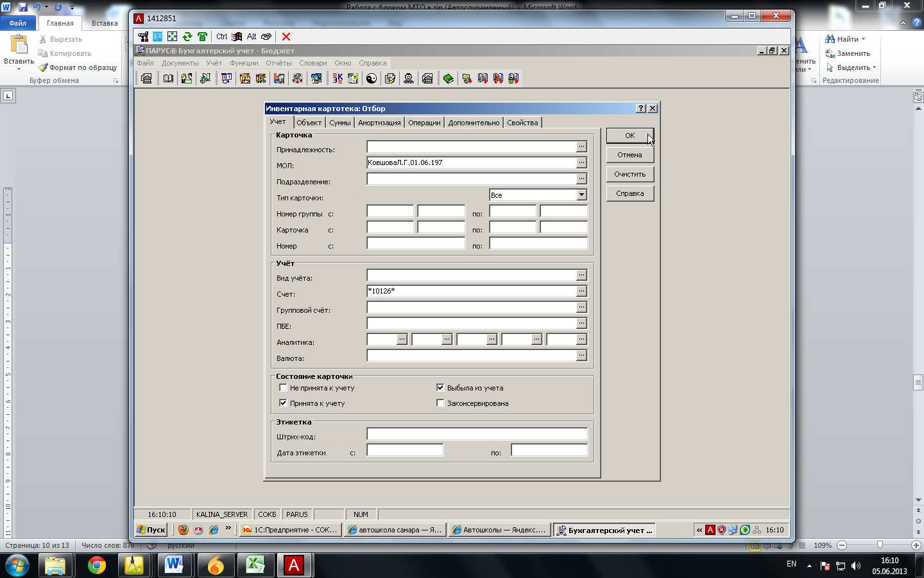Image resolution: width=924 pixels, height=578 pixels.
Task: Click the green refresh arrows icon
Action: coord(187,37)
